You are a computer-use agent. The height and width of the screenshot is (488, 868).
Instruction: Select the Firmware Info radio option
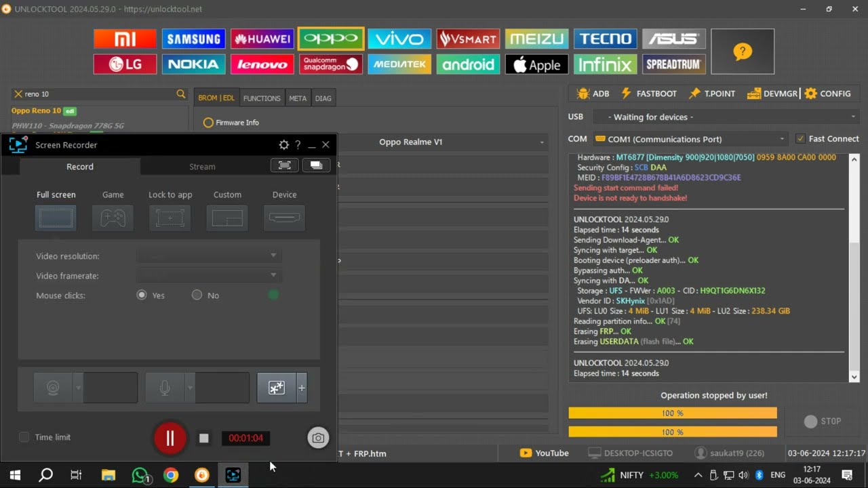click(208, 123)
